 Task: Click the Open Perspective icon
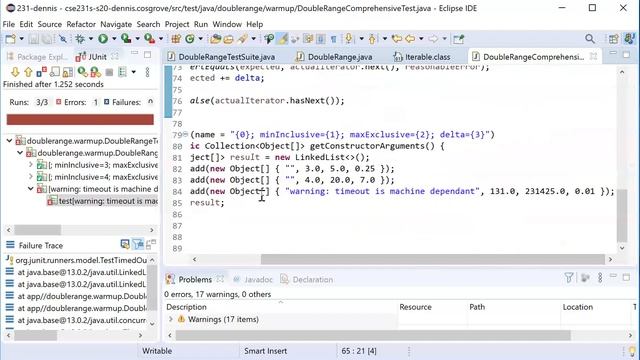pyautogui.click(x=613, y=39)
